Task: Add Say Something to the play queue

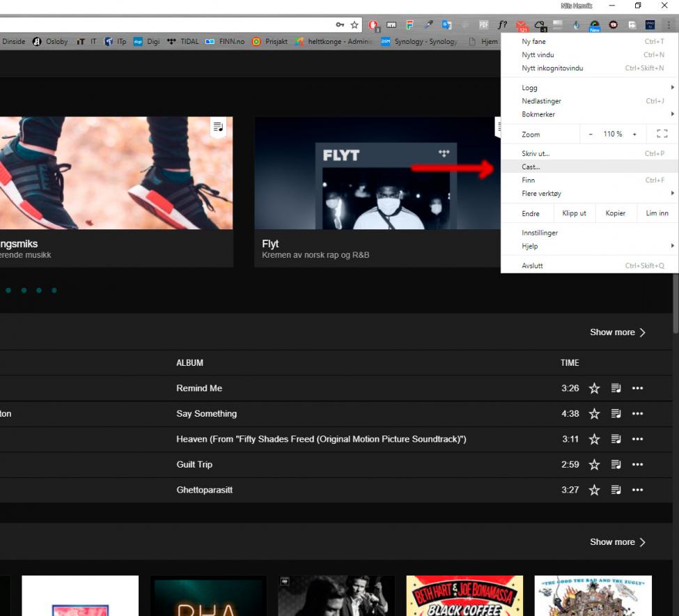Action: point(616,413)
